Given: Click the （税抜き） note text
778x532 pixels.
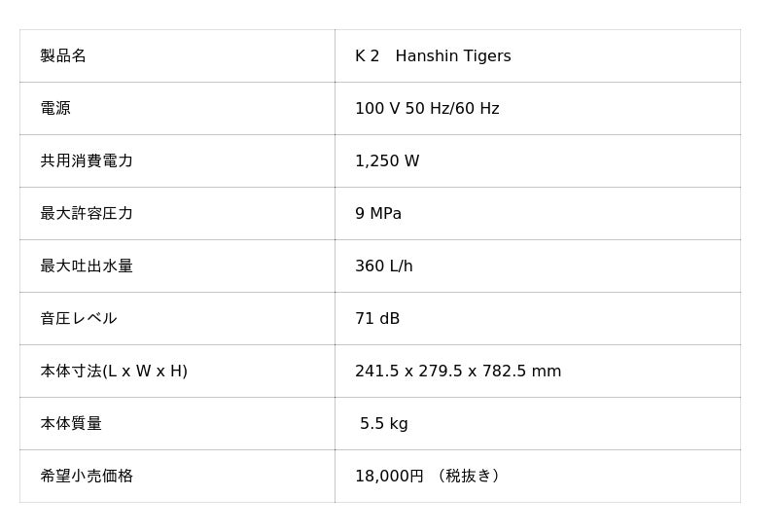Looking at the screenshot, I should [x=469, y=477].
